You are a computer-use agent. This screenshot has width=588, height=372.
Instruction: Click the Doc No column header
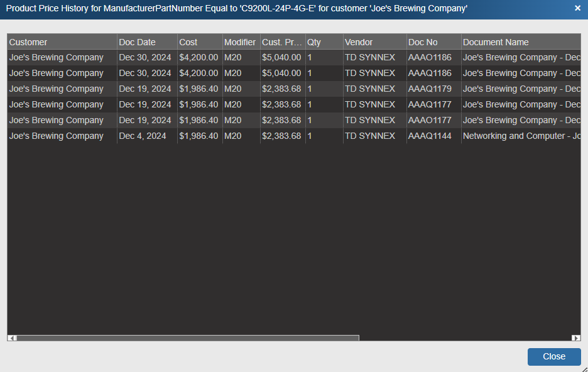pyautogui.click(x=433, y=42)
